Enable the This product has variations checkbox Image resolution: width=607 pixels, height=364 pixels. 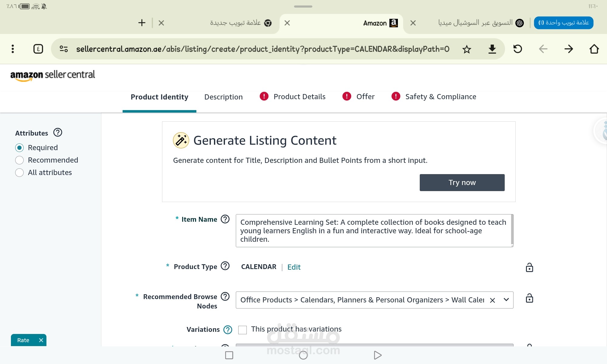(242, 330)
